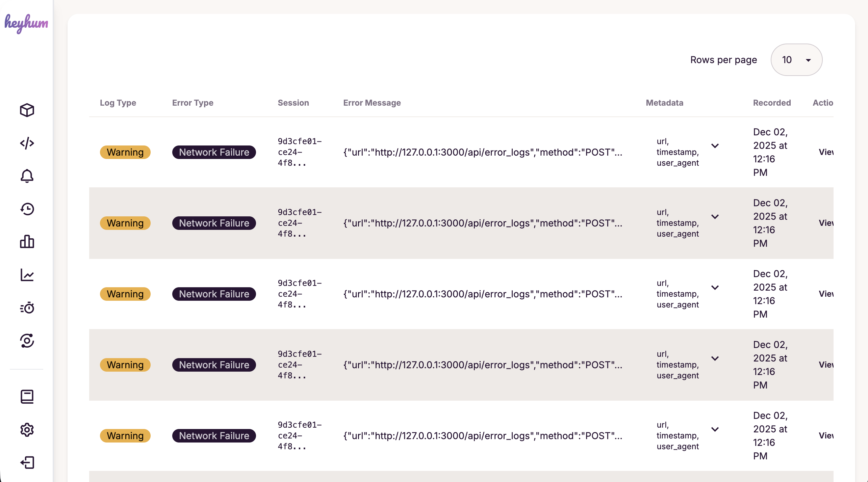Select the orbit sessions icon in sidebar

(x=27, y=341)
